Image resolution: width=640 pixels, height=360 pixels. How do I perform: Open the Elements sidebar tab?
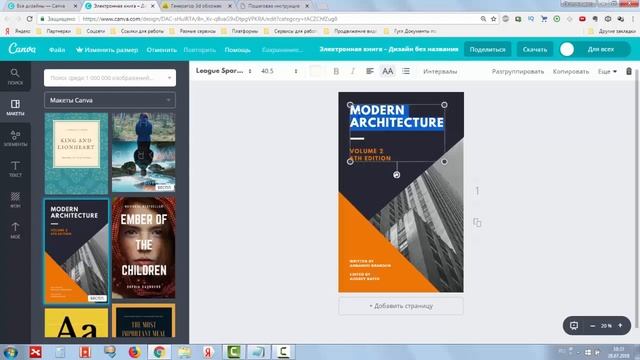[x=15, y=138]
